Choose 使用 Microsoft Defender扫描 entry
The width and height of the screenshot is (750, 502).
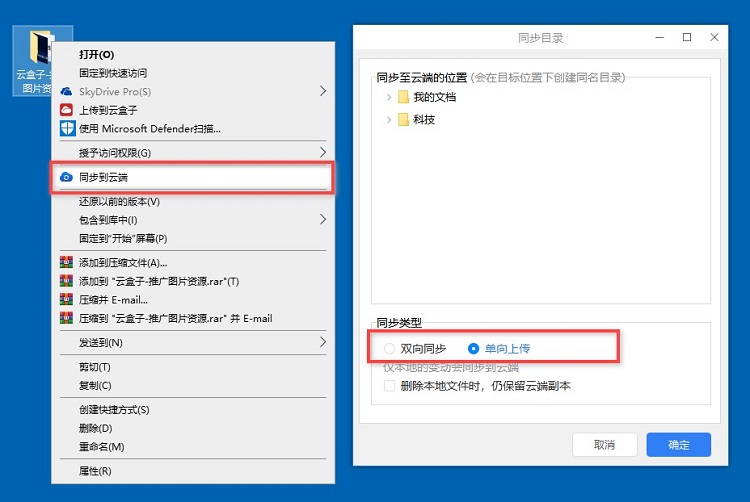193,129
